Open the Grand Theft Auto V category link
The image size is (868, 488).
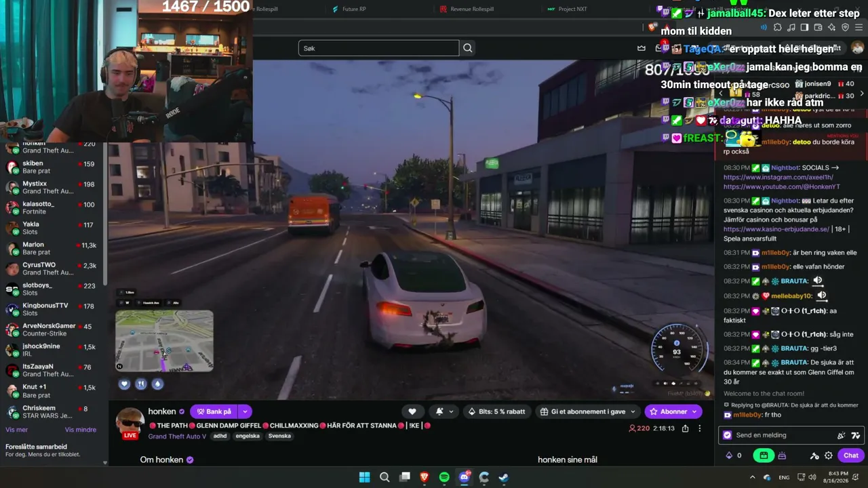[178, 436]
